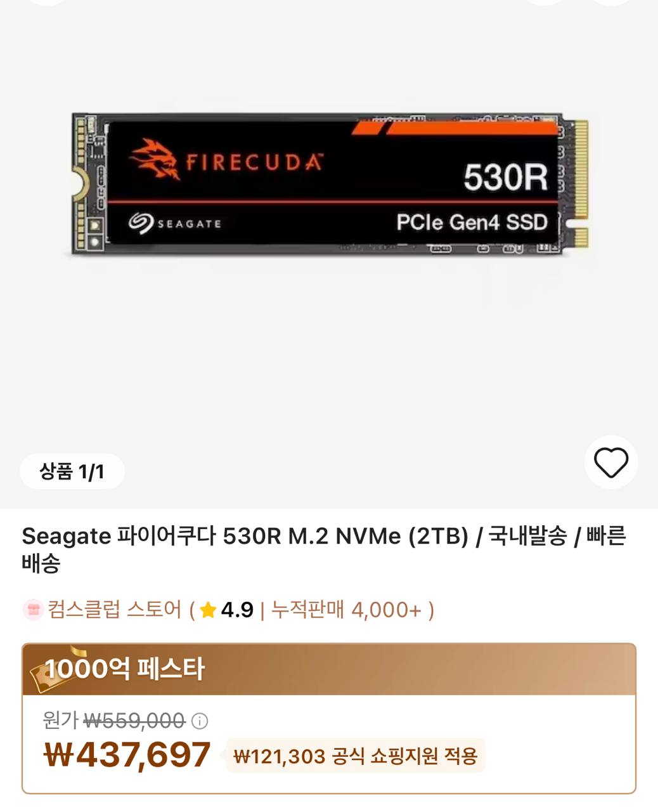
Task: Tap the yellow star rating icon
Action: point(208,610)
